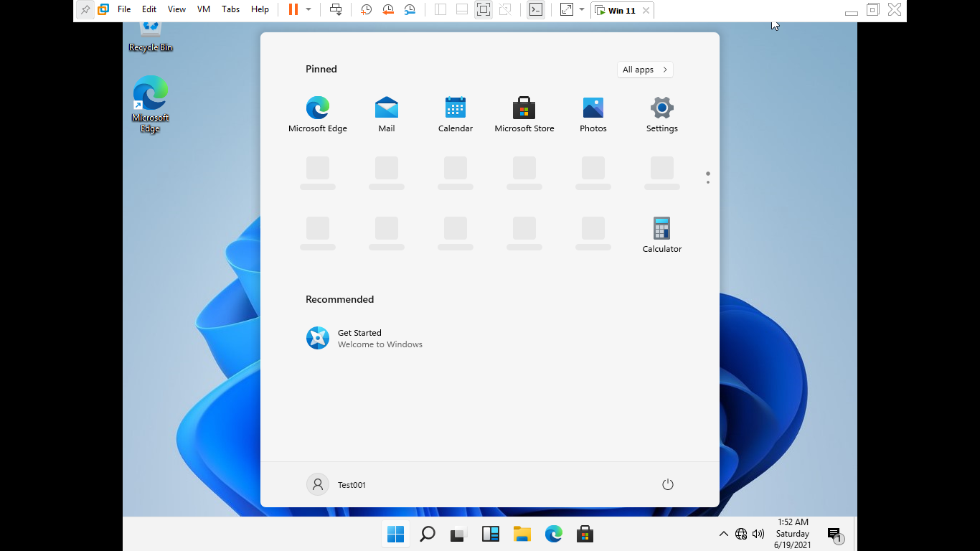Viewport: 980px width, 551px height.
Task: Open Widgets from the taskbar
Action: click(x=491, y=534)
